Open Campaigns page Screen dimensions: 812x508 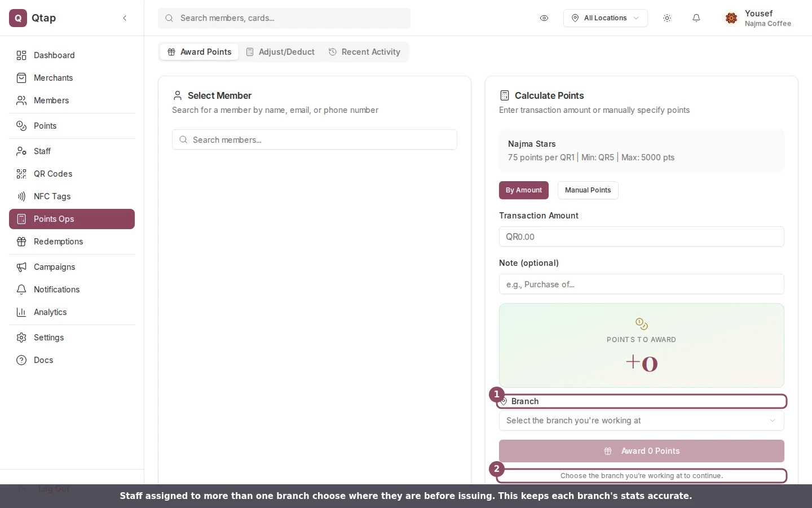(x=72, y=267)
